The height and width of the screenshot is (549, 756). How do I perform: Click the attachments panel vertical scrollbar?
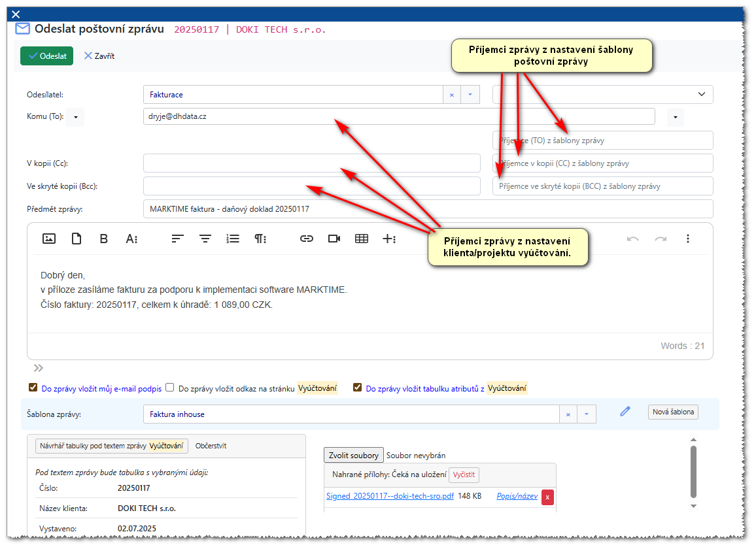[693, 471]
